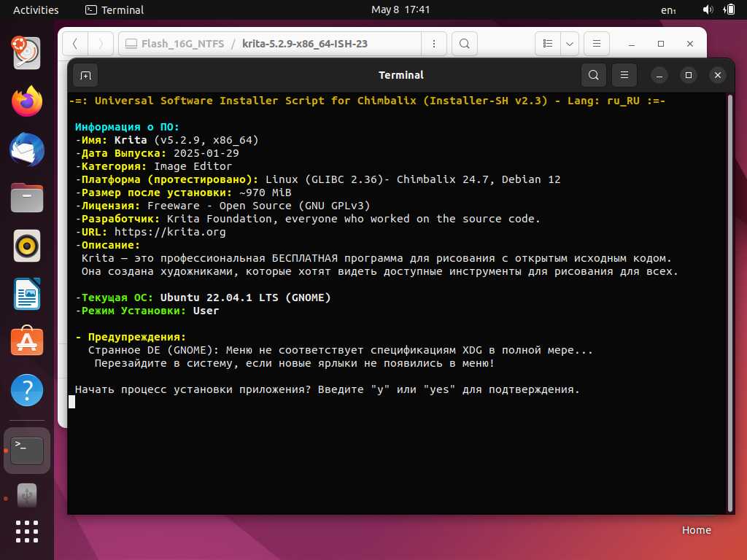
Task: Go back in the file manager
Action: pos(75,44)
